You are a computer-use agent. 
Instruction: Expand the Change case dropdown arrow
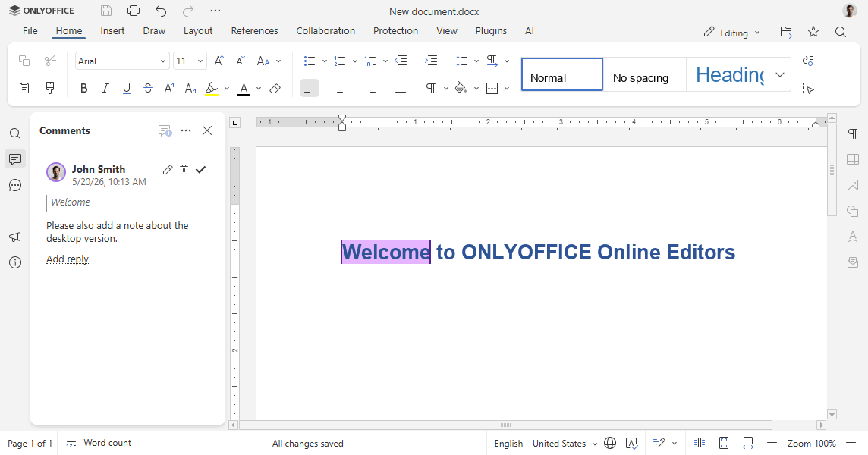(x=278, y=61)
